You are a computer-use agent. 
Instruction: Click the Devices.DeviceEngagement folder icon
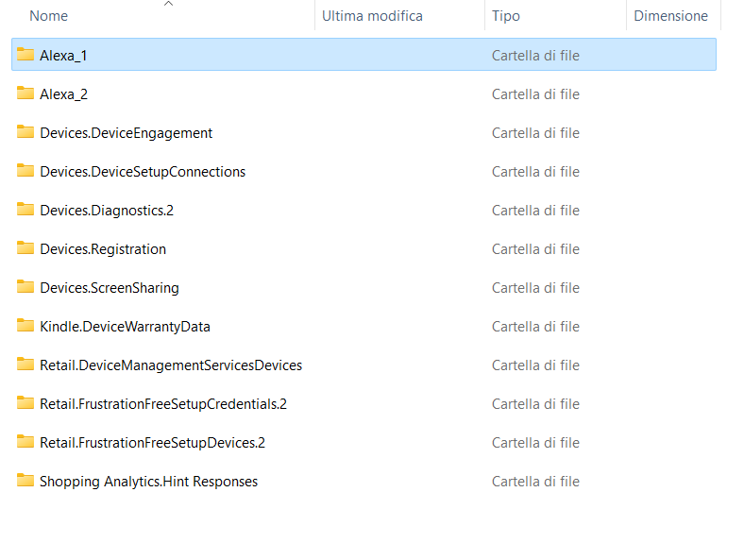point(25,131)
